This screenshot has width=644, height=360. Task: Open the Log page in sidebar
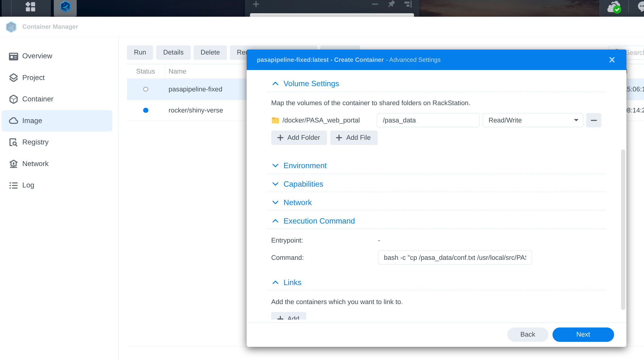pos(28,185)
